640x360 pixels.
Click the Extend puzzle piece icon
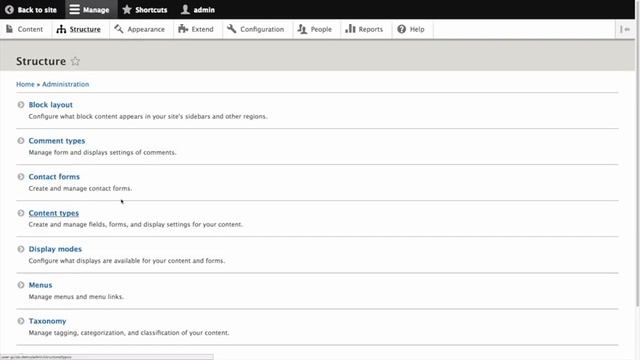pyautogui.click(x=183, y=29)
